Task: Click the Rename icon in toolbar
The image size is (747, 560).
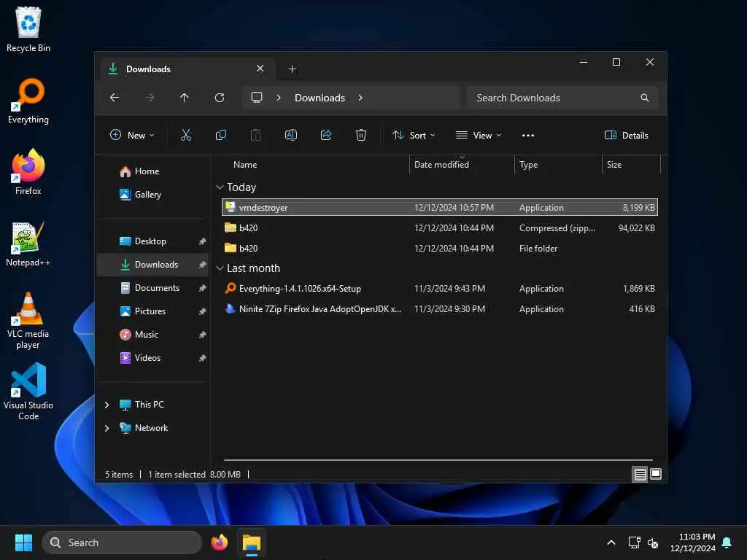Action: pos(290,135)
